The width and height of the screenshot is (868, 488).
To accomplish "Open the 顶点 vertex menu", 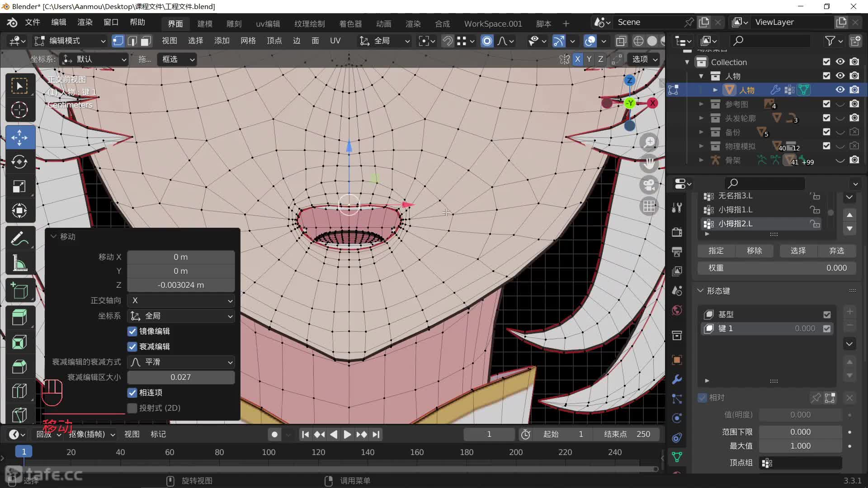I will tap(274, 41).
